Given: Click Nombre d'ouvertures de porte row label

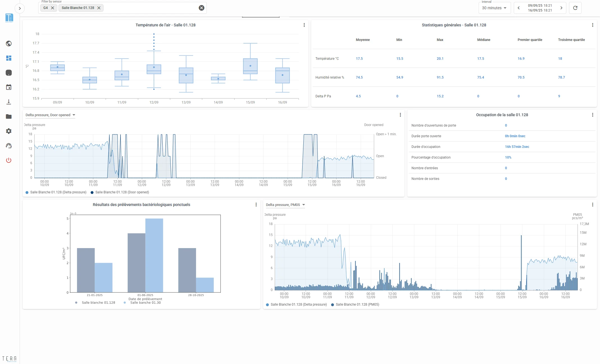Looking at the screenshot, I should click(x=434, y=125).
